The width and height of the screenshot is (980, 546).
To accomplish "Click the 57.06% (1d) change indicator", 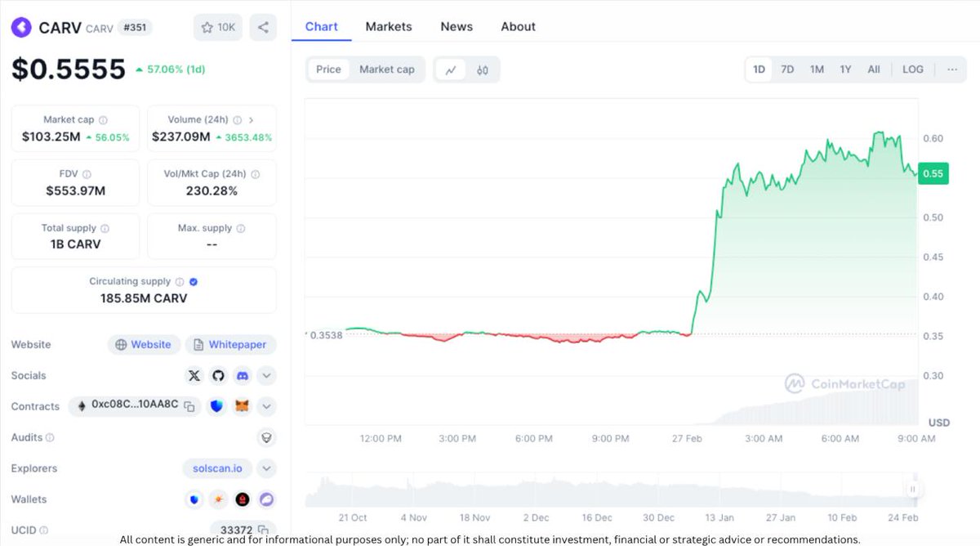I will point(170,69).
